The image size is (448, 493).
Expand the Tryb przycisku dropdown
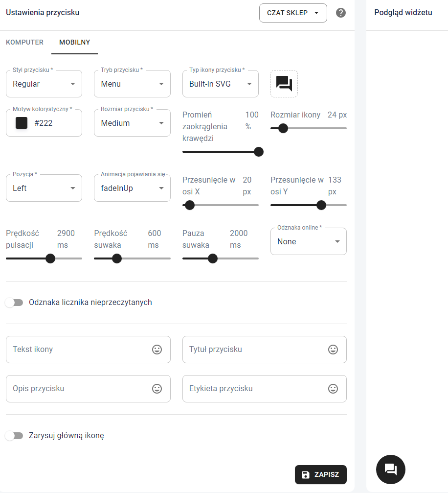132,84
